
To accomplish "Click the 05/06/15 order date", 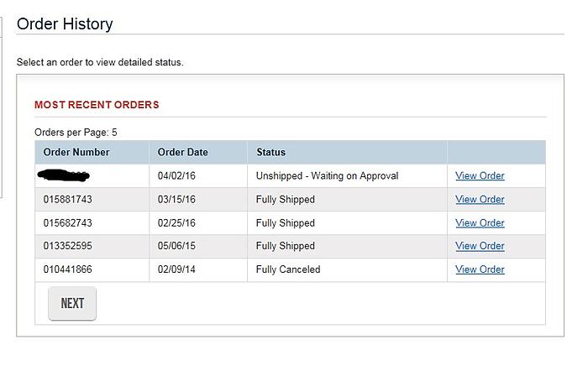I will point(177,246).
